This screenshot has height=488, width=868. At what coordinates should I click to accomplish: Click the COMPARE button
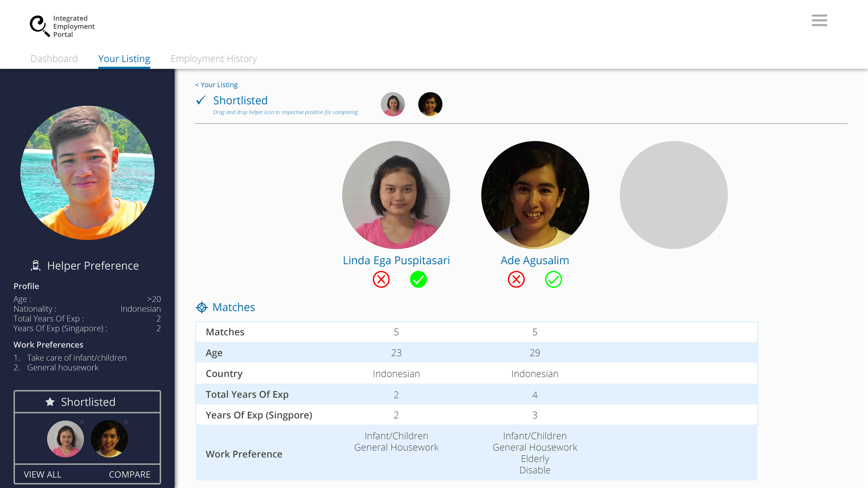click(130, 474)
